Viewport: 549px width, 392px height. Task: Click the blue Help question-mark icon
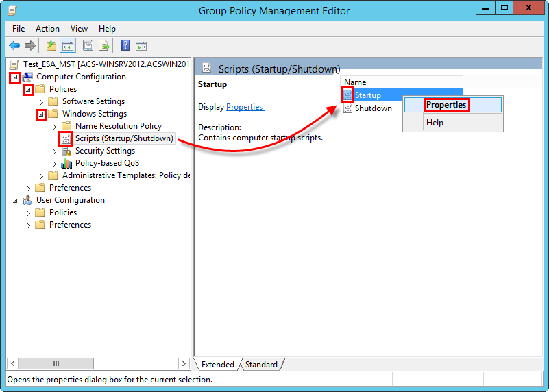pos(125,46)
